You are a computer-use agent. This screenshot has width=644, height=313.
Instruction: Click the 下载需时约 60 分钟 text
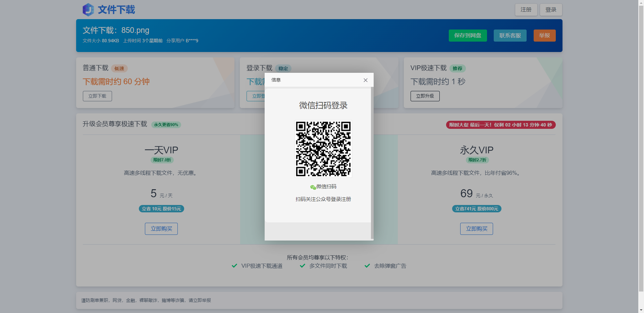click(116, 82)
